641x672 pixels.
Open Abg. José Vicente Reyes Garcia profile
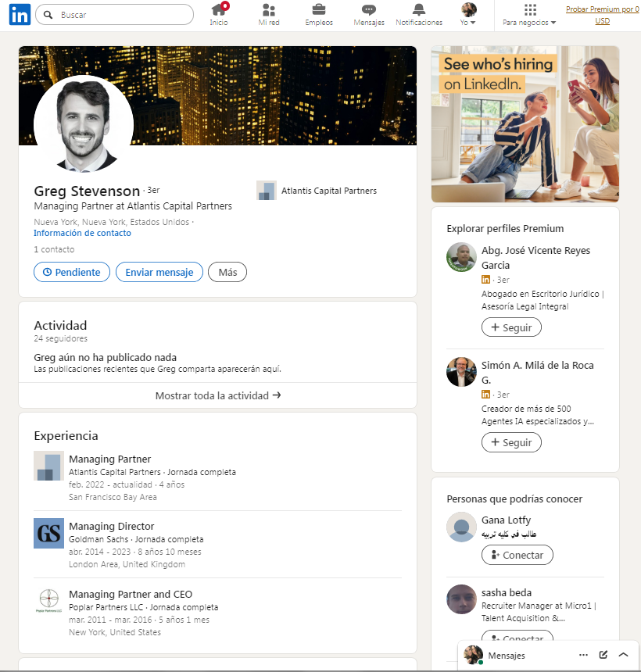[x=535, y=258]
